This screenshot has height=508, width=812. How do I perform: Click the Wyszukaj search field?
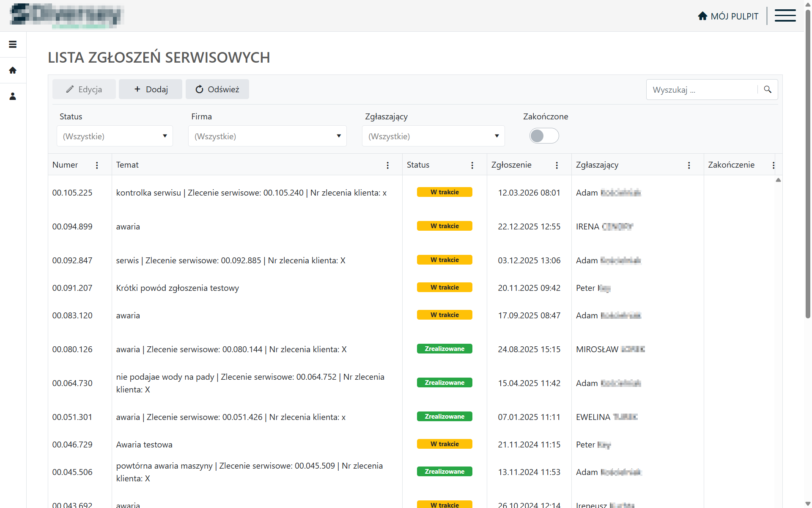(x=702, y=90)
